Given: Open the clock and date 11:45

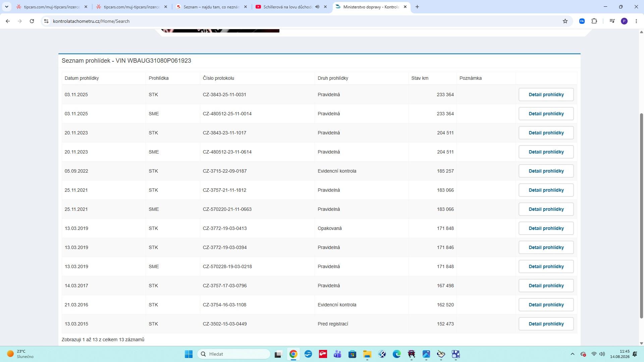Looking at the screenshot, I should click(x=620, y=354).
